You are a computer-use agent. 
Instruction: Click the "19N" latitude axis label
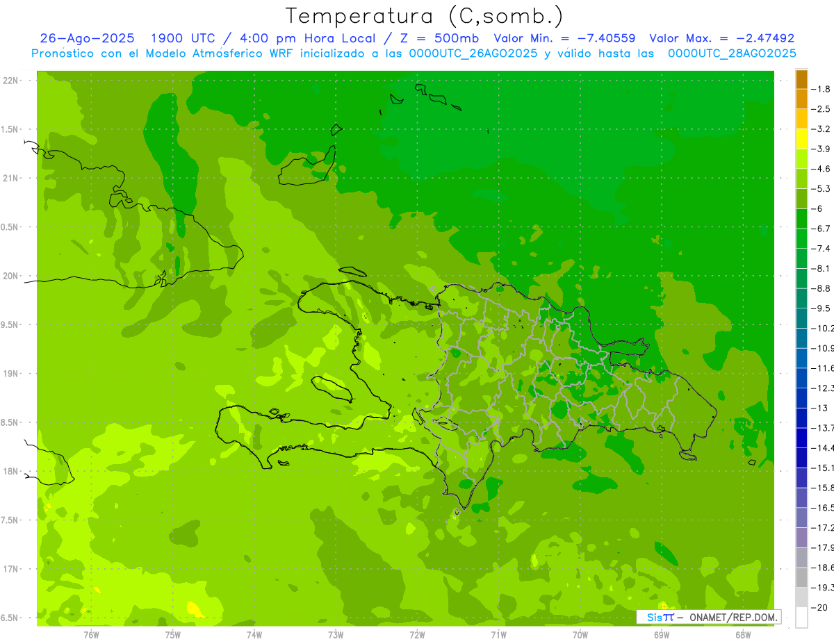pos(11,374)
